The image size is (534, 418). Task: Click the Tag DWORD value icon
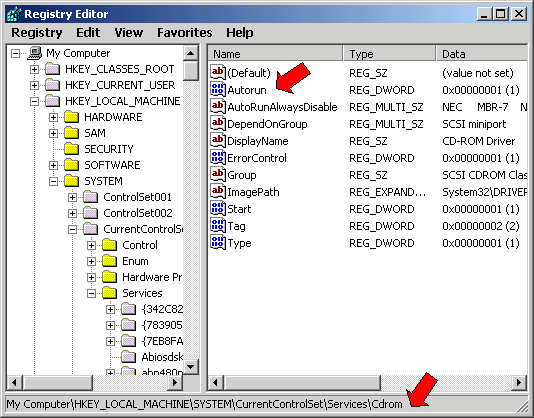click(x=218, y=226)
